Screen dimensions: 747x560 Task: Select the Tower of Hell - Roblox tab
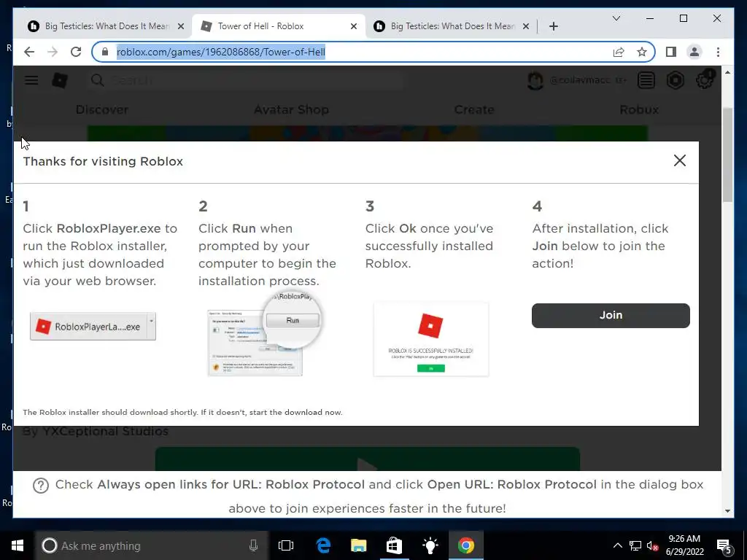(279, 26)
